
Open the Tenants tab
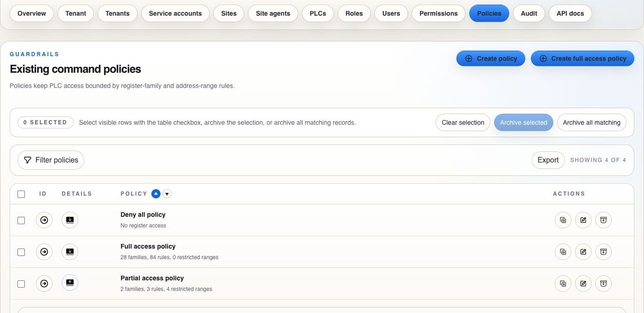tap(117, 13)
